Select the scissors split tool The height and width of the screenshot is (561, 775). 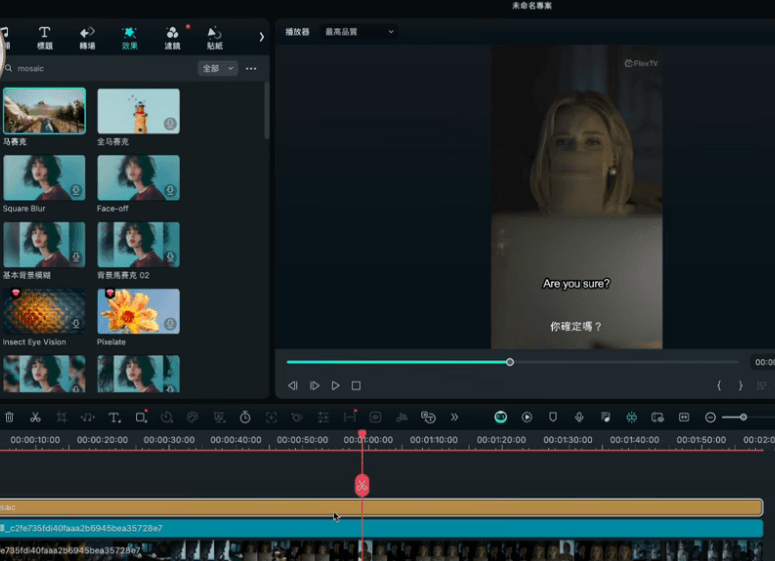pos(35,417)
